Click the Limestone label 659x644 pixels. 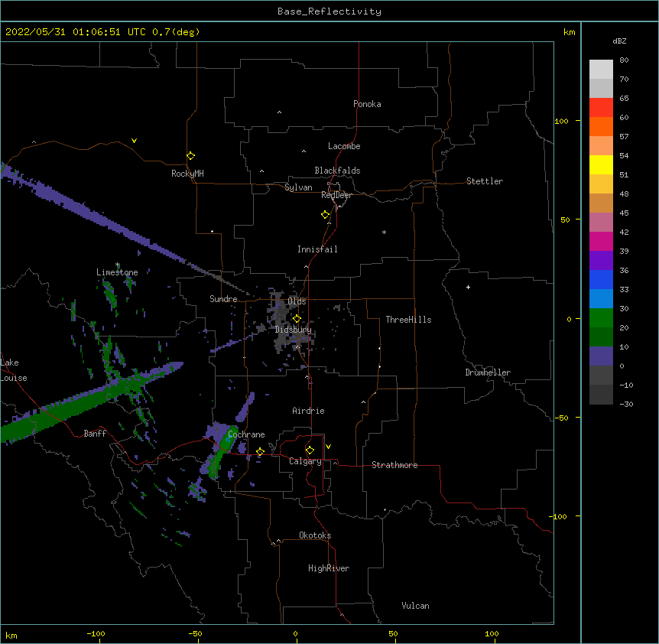point(117,272)
